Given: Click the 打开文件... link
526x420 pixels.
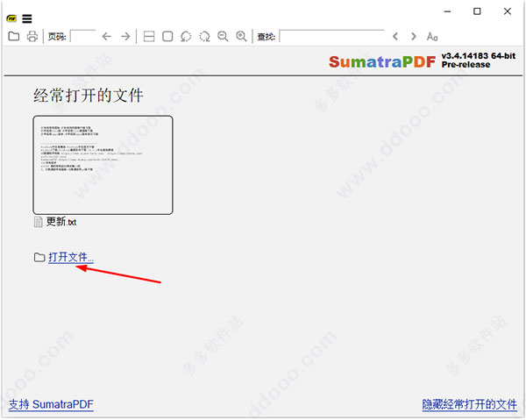Looking at the screenshot, I should coord(71,257).
